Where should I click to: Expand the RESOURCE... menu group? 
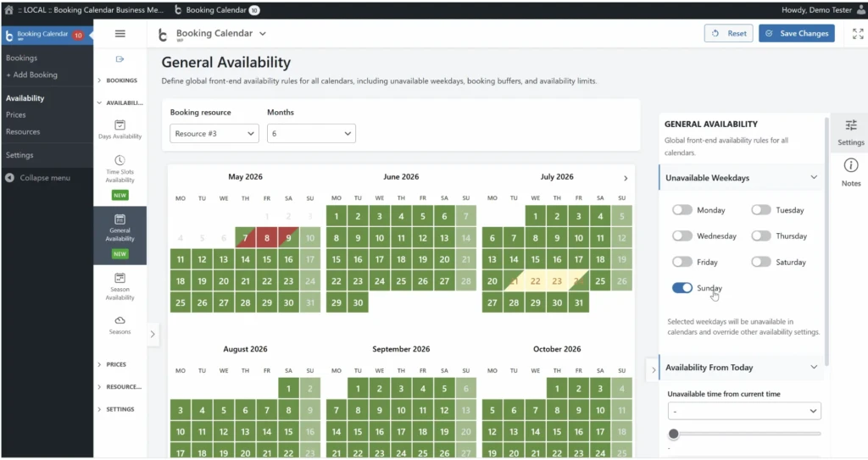click(x=120, y=386)
